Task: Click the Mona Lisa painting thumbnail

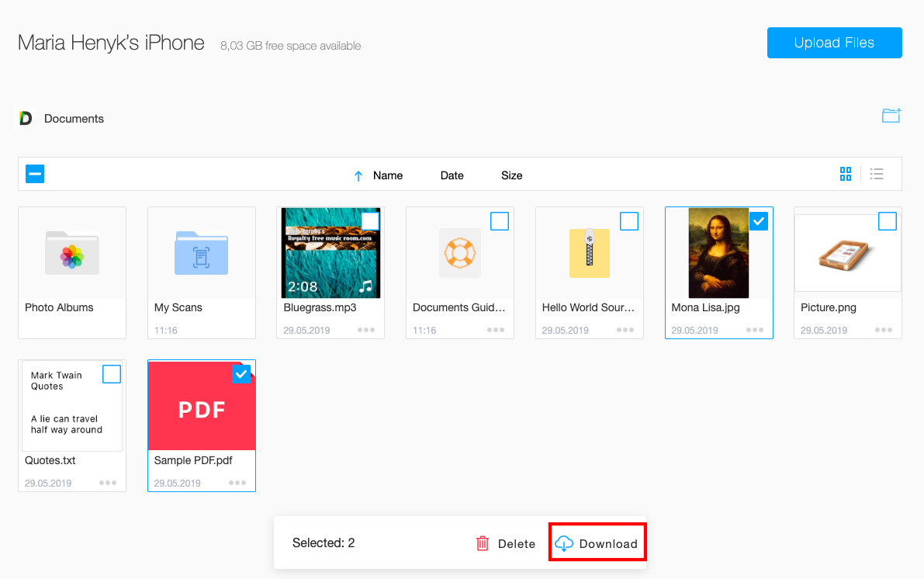Action: [x=719, y=252]
